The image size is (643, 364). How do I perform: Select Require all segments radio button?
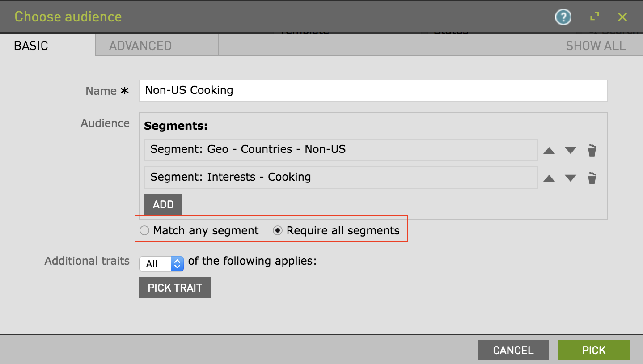pyautogui.click(x=278, y=231)
